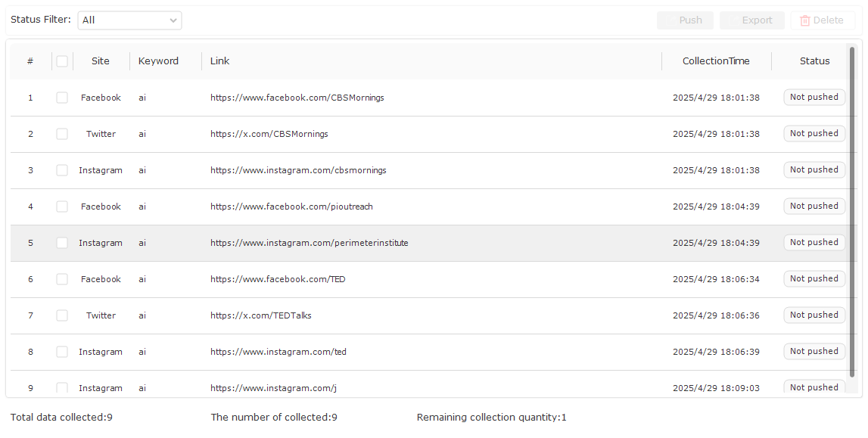Screen dimensions: 868x438
Task: Click Not pushed status on row 2
Action: pyautogui.click(x=814, y=134)
